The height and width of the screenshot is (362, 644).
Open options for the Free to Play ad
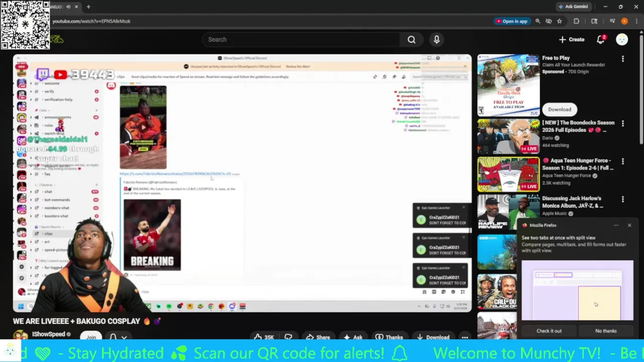[x=623, y=59]
